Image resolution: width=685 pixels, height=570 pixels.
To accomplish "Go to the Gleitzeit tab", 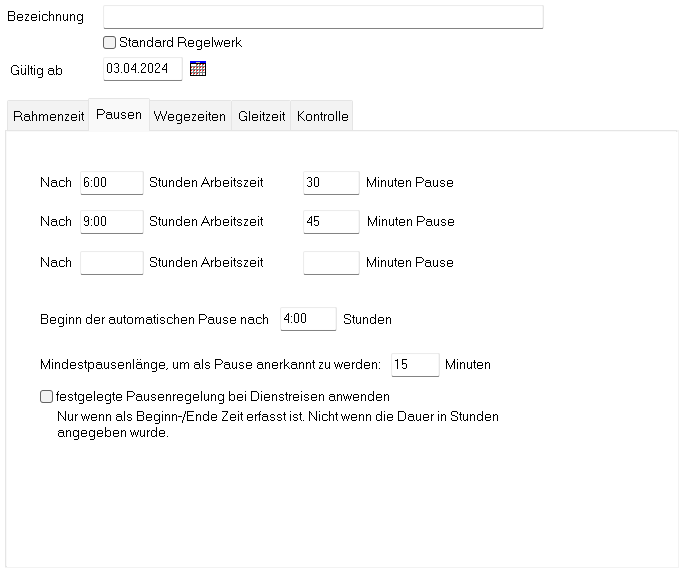I will (x=261, y=116).
